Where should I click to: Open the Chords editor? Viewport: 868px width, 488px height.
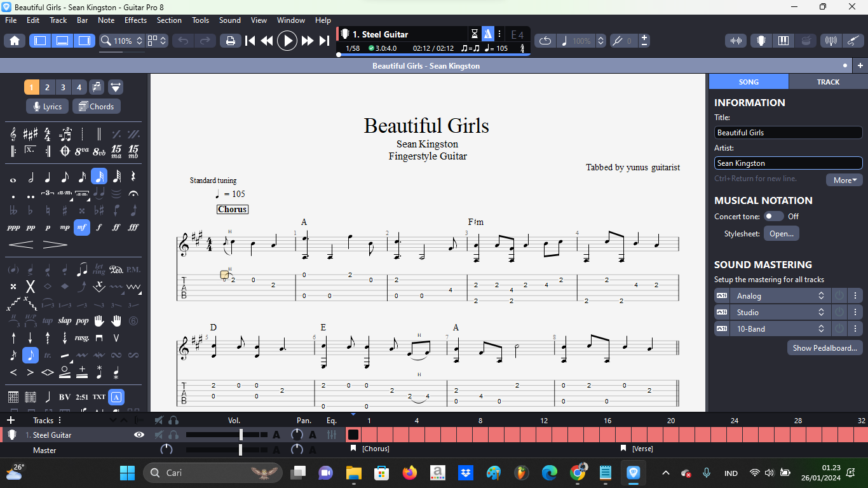pos(97,107)
